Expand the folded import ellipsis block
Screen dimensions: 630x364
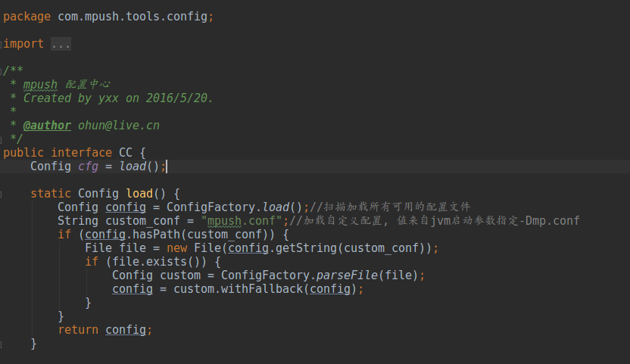(61, 44)
